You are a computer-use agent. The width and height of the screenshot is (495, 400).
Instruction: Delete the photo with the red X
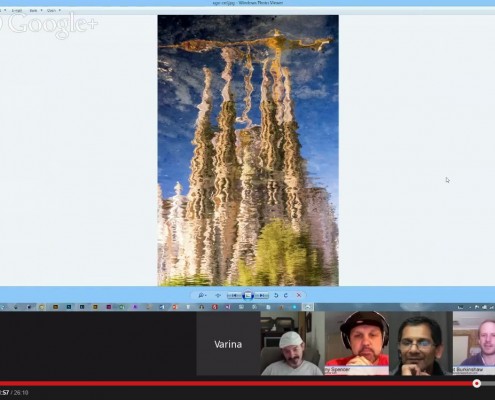pos(299,295)
